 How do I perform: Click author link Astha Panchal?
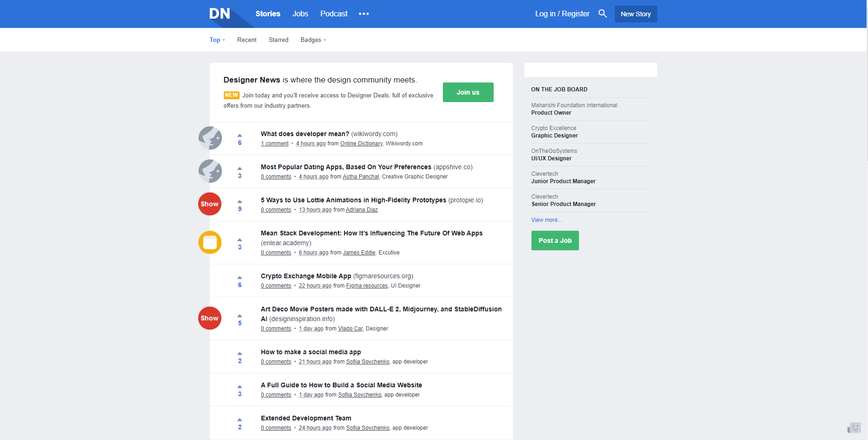pyautogui.click(x=361, y=177)
